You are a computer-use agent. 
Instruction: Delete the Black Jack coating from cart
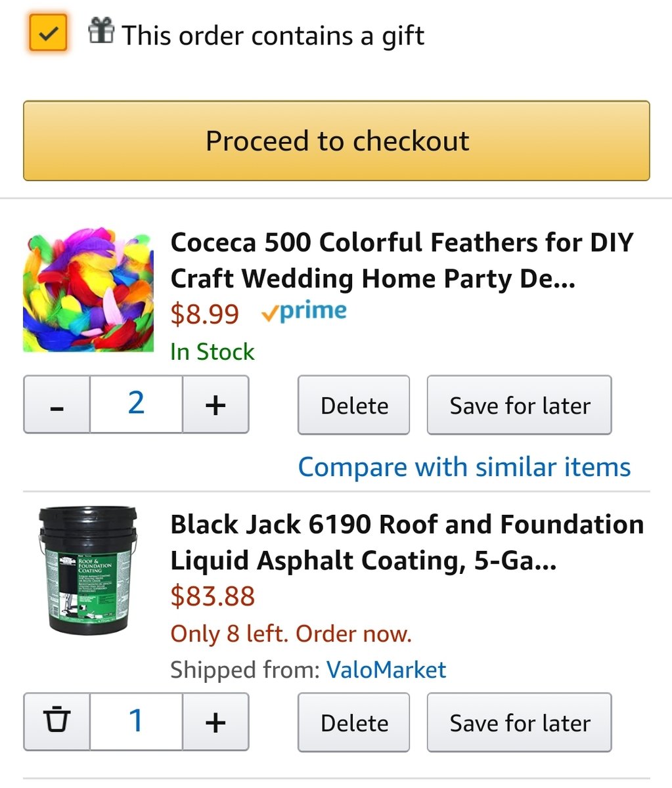click(353, 722)
